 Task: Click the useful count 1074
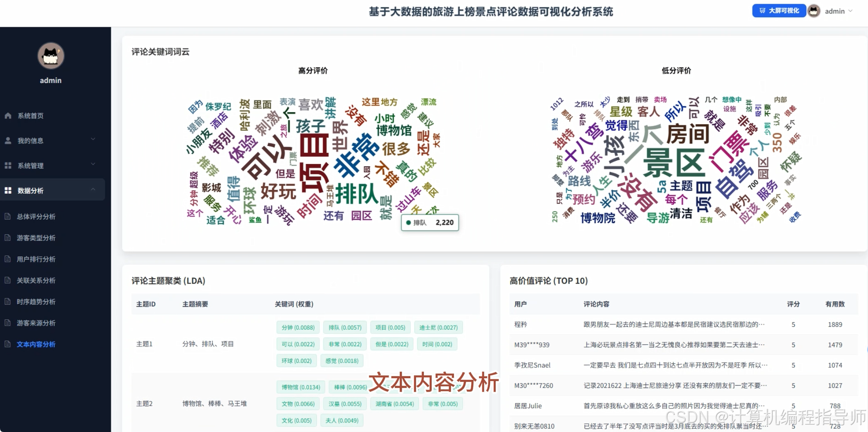point(835,365)
